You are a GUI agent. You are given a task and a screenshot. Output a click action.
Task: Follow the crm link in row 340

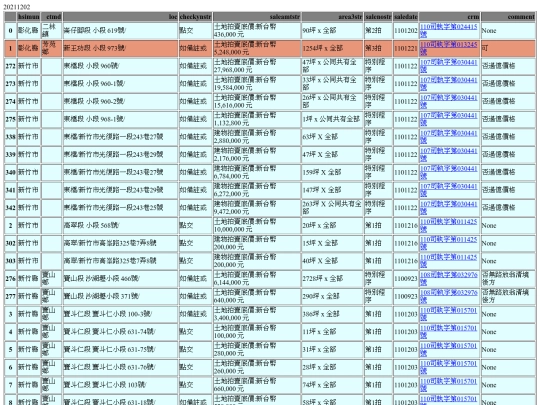coord(449,172)
